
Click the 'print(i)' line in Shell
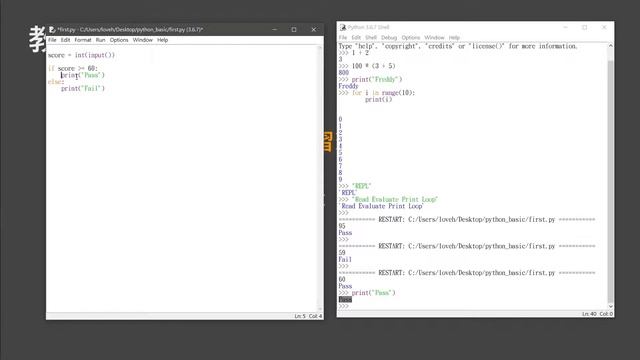[378, 100]
